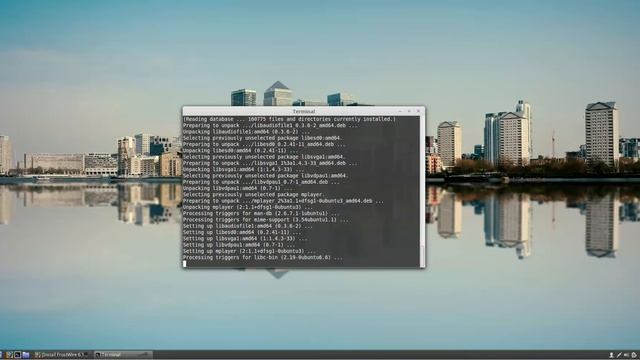Click 'Selecting previously unselected package libesd0:amd64' line

(x=262, y=138)
